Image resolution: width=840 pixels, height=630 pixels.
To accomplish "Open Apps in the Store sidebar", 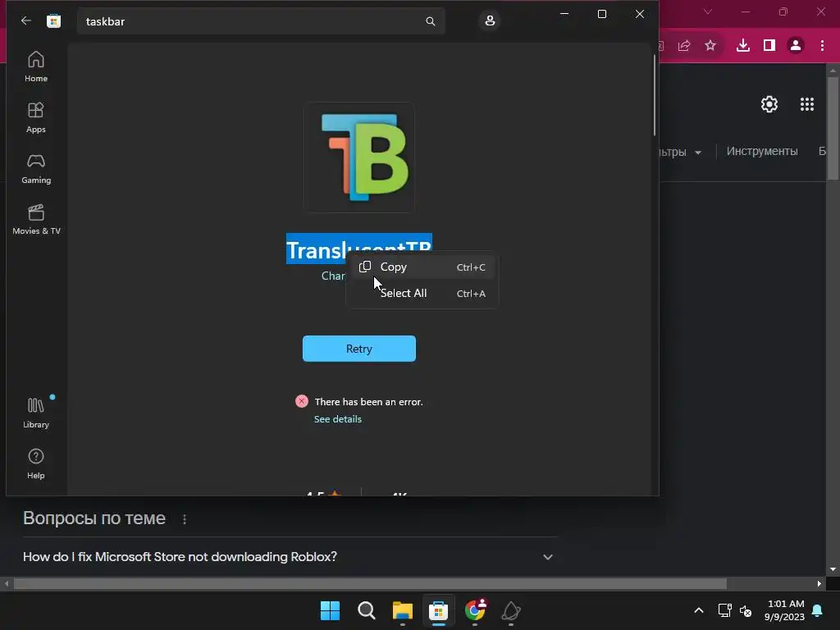I will (x=36, y=117).
